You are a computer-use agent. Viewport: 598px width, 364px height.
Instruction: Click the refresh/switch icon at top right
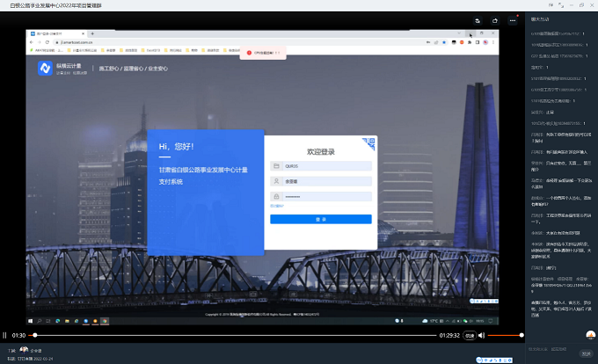click(478, 20)
